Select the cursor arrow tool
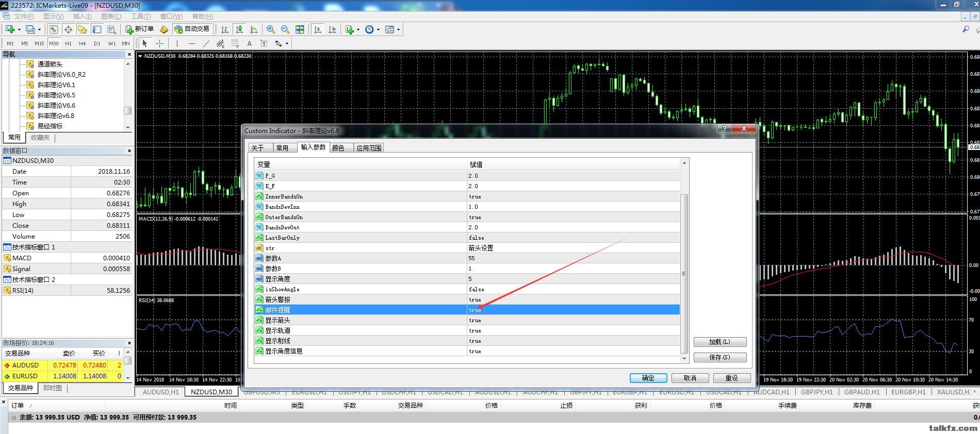Screen dimensions: 980x434 tap(145, 43)
